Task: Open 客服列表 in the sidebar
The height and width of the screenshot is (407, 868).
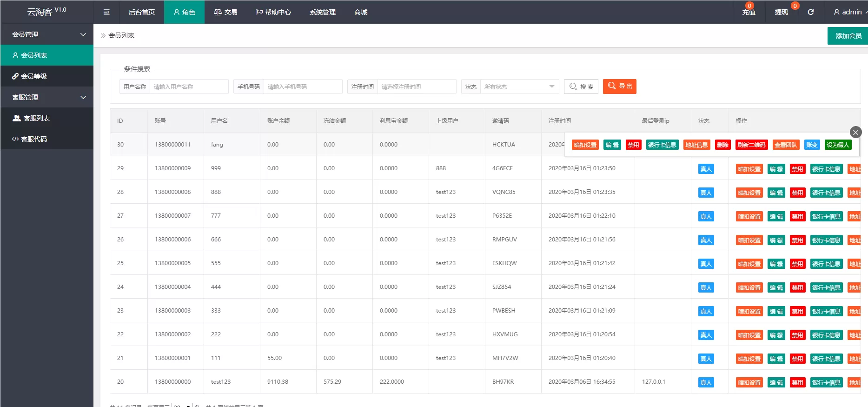Action: pos(36,118)
